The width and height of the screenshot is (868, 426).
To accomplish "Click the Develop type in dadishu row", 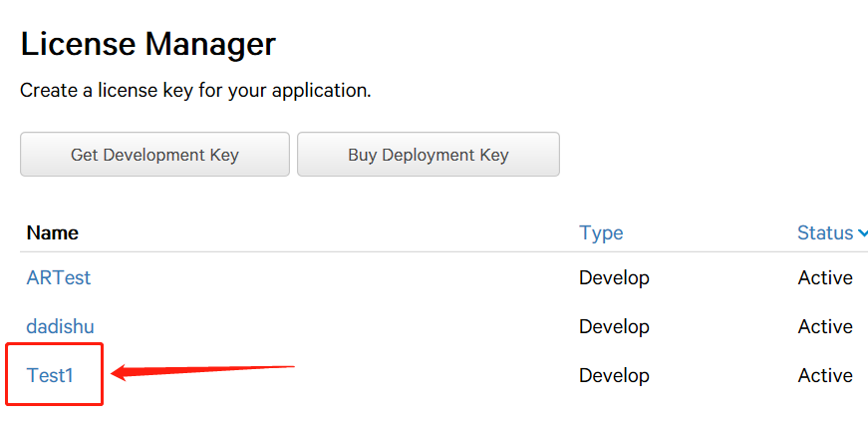I will [614, 326].
